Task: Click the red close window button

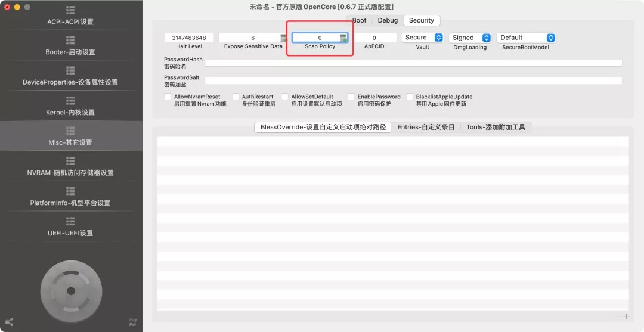Action: coord(7,7)
